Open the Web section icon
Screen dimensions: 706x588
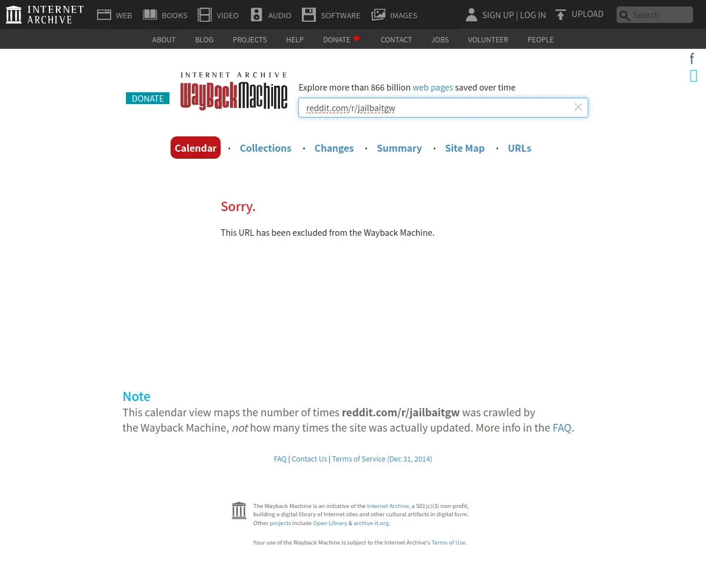click(104, 15)
